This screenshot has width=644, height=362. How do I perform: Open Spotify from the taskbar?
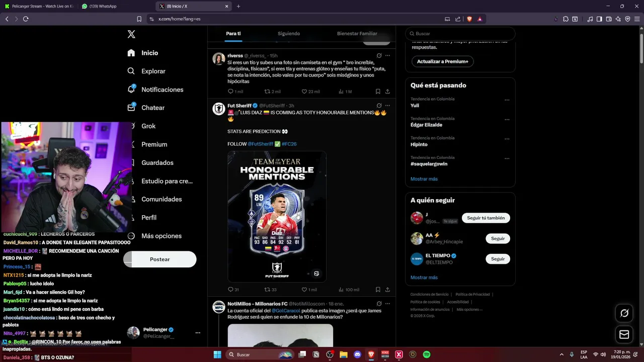[x=426, y=354]
